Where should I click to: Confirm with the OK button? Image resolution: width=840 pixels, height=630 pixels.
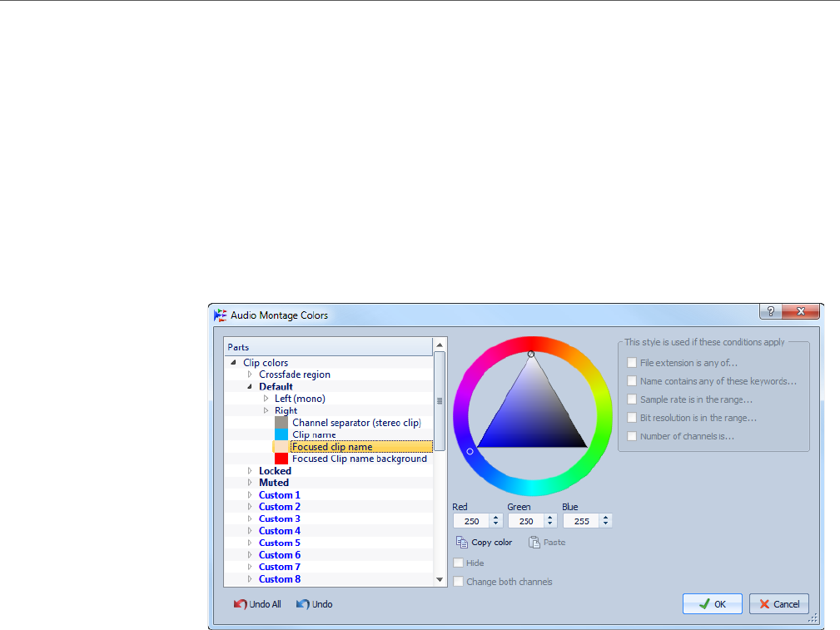point(713,603)
